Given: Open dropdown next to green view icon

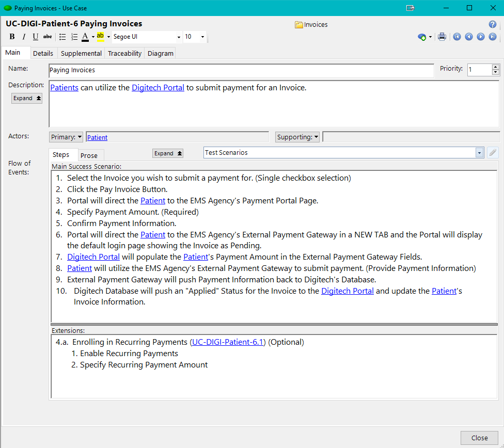Looking at the screenshot, I should point(430,37).
